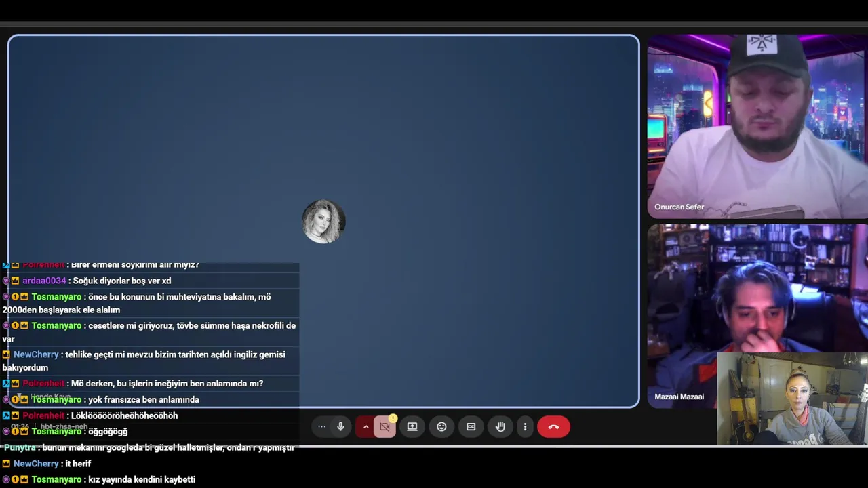Image resolution: width=868 pixels, height=488 pixels.
Task: Mute the microphone in the call toolbar
Action: click(x=340, y=427)
